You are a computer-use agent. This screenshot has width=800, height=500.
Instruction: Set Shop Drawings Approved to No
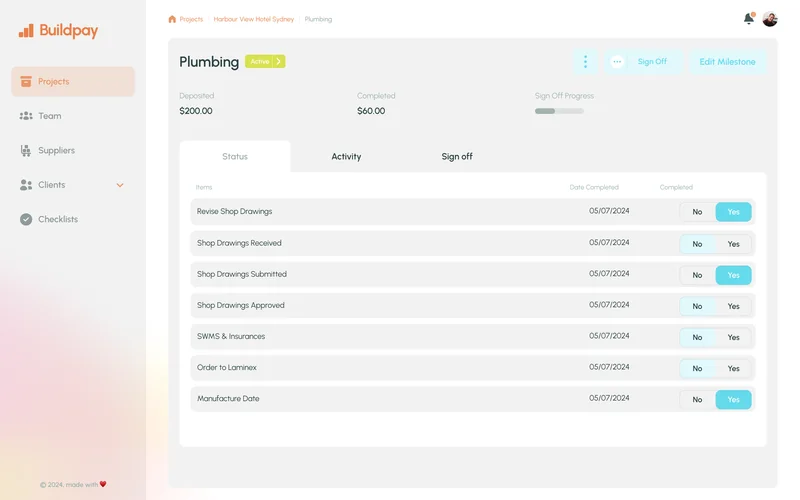[x=697, y=306]
